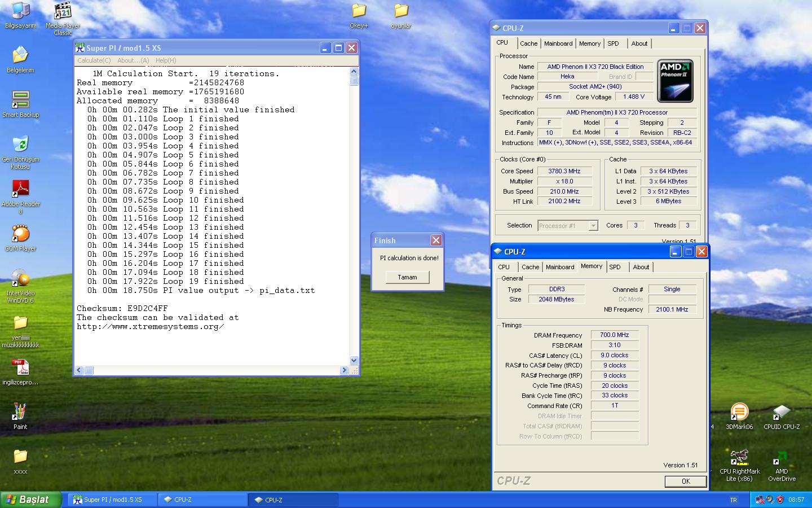The height and width of the screenshot is (508, 812).
Task: Open About...(A) menu in Super PI
Action: pyautogui.click(x=133, y=60)
